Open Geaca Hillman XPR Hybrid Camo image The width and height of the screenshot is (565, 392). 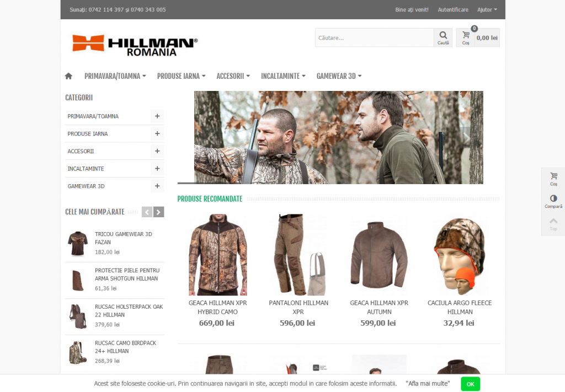[x=217, y=255]
